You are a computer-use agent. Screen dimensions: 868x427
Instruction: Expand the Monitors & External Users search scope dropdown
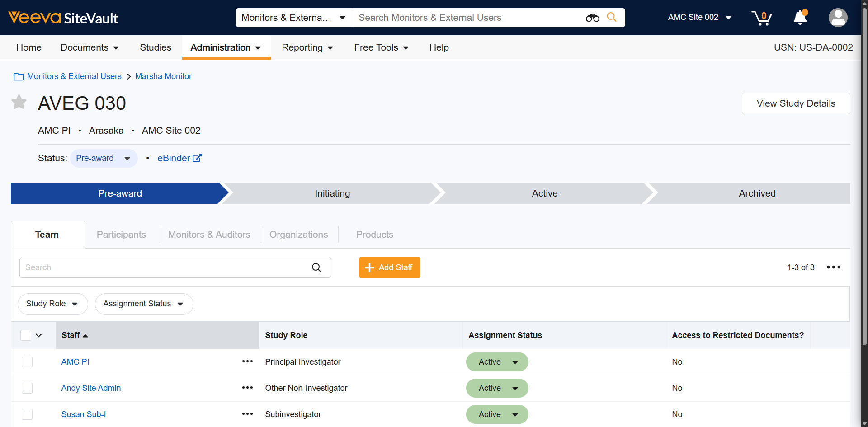[294, 18]
